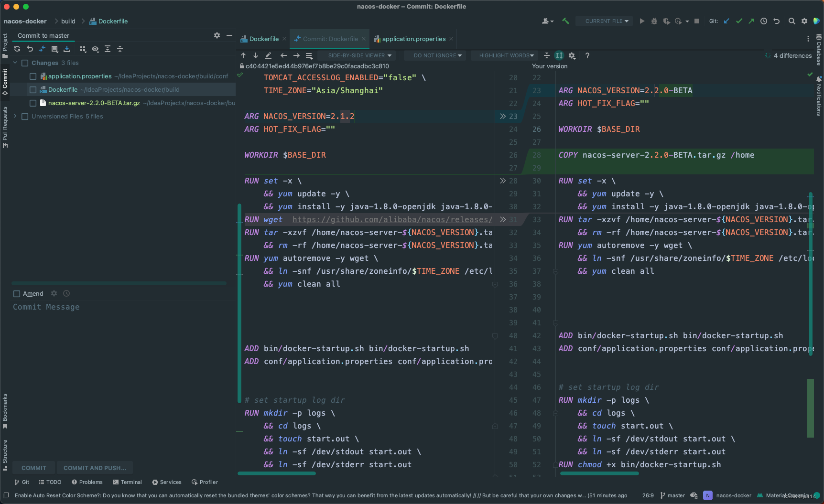Check the Dockerfile changelist checkbox
The height and width of the screenshot is (504, 824).
[x=33, y=89]
